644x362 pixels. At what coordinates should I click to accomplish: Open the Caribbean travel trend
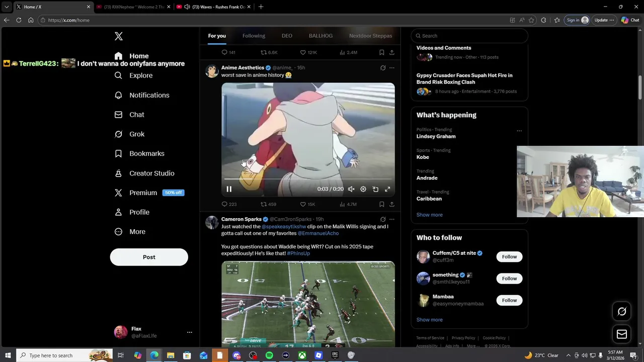click(429, 199)
